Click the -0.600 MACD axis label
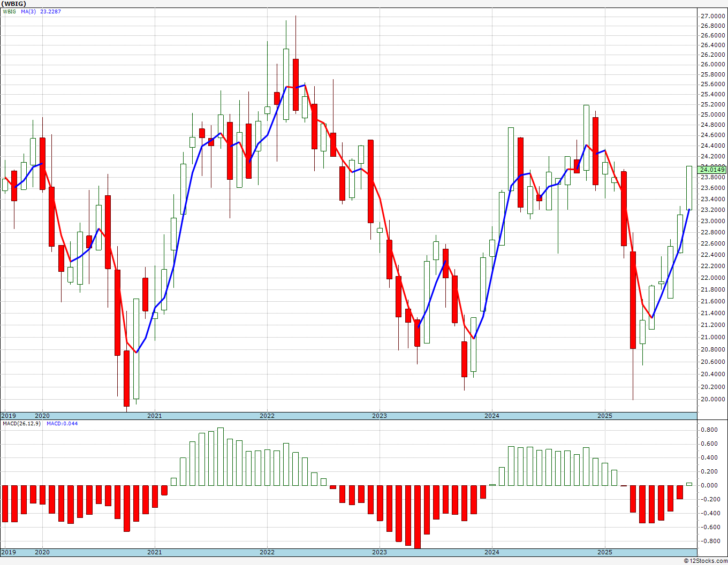This screenshot has height=565, width=728. pyautogui.click(x=709, y=527)
